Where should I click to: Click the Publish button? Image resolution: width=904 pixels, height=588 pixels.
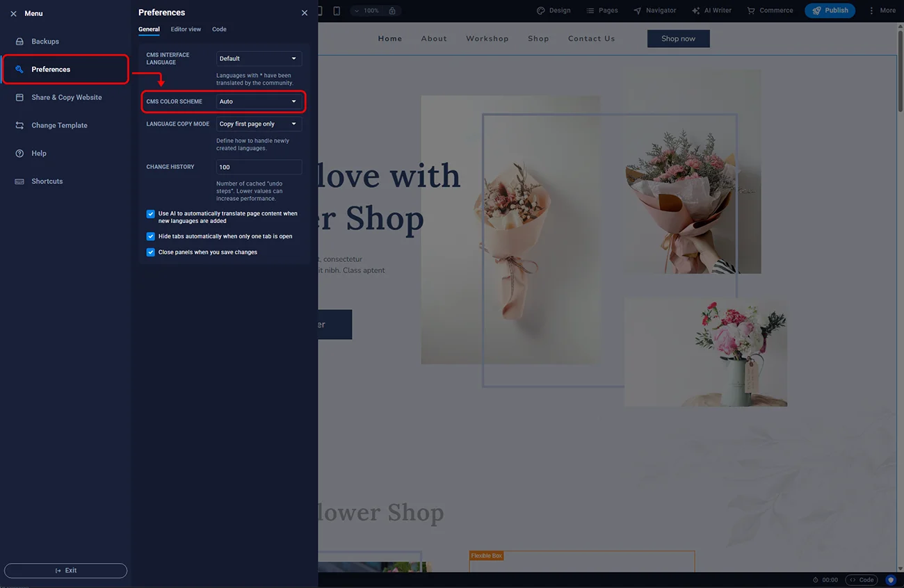[830, 10]
